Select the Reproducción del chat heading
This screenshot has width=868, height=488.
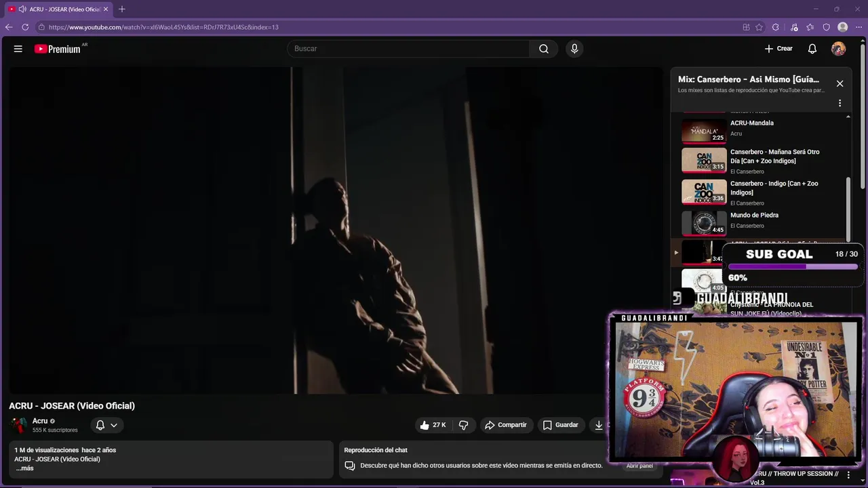click(x=376, y=450)
